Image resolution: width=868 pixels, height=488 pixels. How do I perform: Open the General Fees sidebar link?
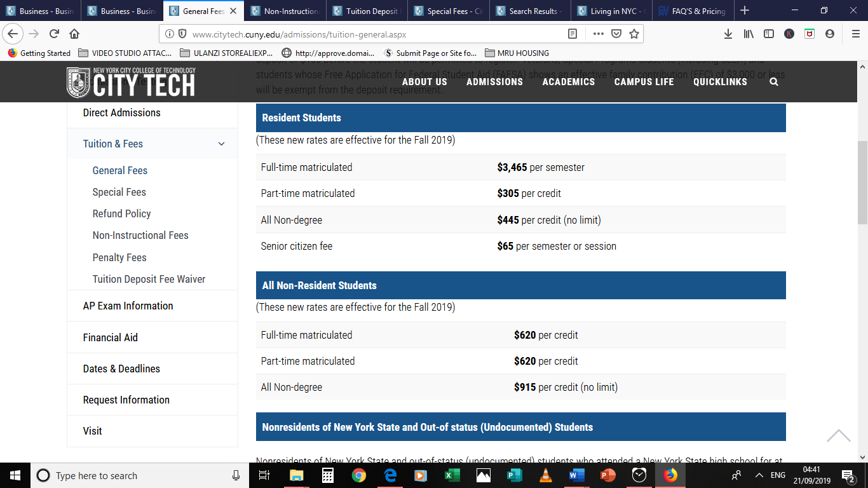click(x=119, y=170)
